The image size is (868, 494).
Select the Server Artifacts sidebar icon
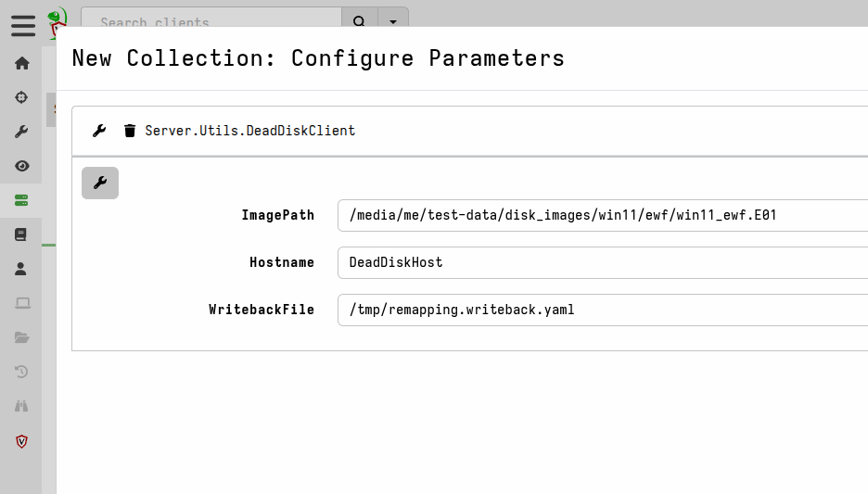click(x=21, y=200)
